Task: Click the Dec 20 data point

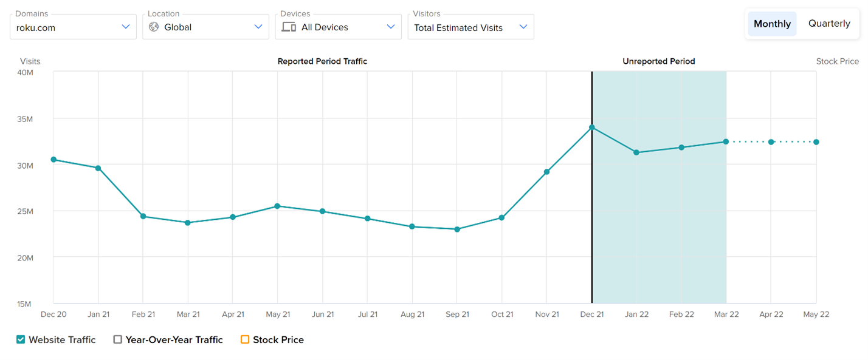Action: point(53,160)
